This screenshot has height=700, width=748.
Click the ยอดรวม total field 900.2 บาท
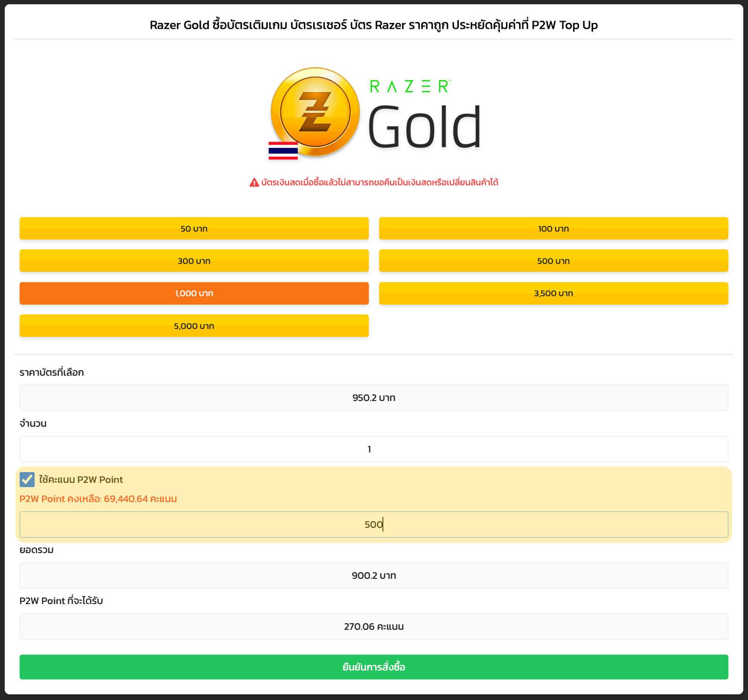click(374, 575)
